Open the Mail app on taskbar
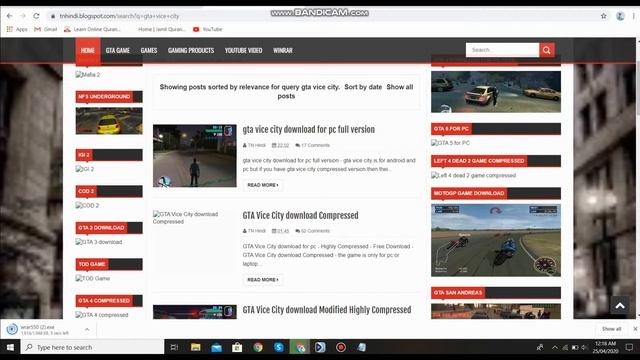 click(x=216, y=347)
